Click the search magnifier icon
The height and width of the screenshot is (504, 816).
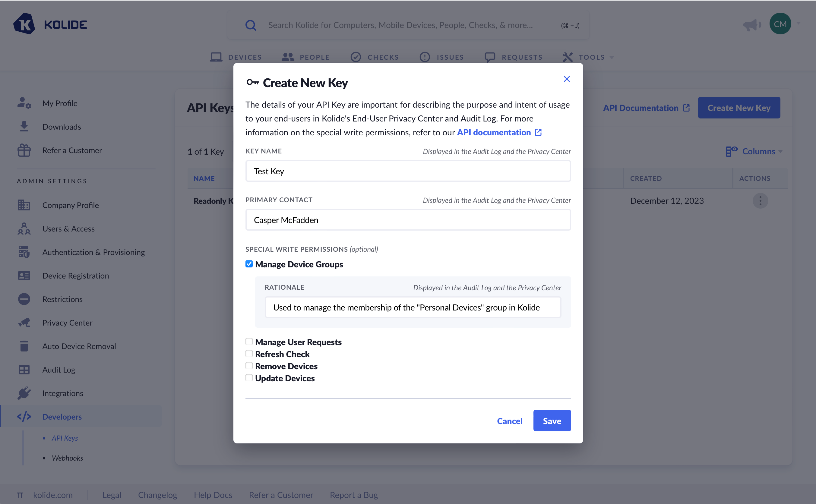251,25
